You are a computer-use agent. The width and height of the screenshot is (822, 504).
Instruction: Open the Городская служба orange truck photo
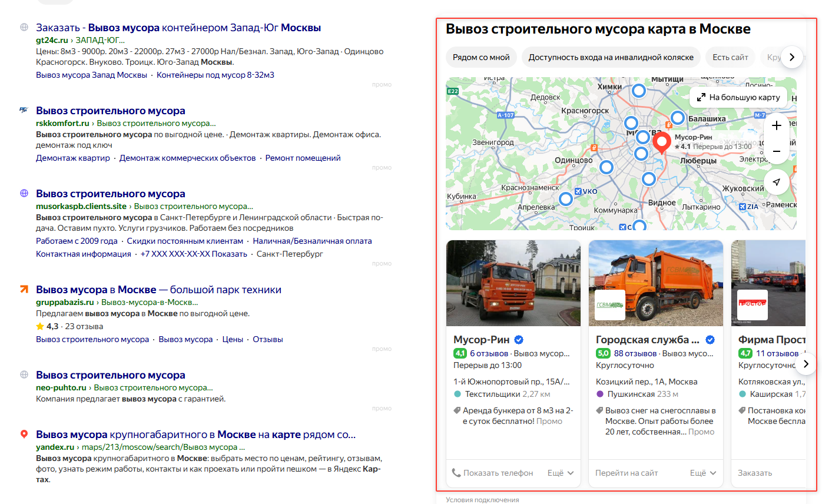[656, 283]
